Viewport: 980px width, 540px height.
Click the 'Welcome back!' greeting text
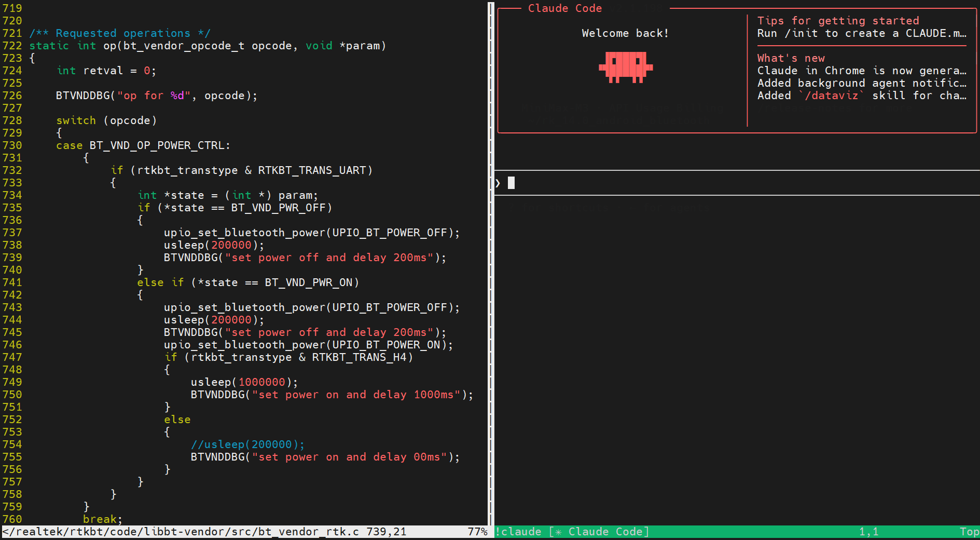click(x=625, y=33)
